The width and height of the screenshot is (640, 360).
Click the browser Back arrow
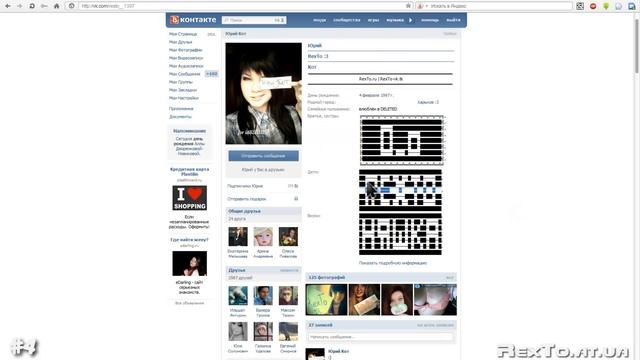click(x=8, y=6)
